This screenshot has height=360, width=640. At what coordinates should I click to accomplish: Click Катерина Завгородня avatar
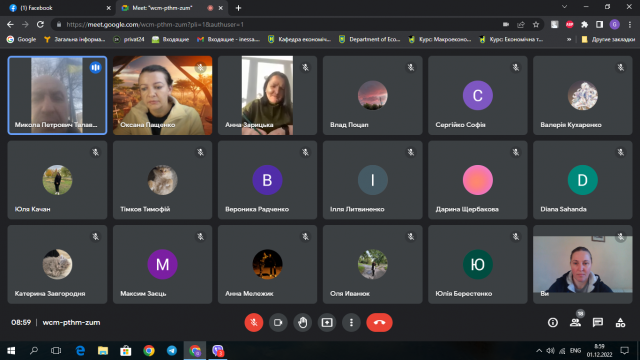click(x=57, y=264)
